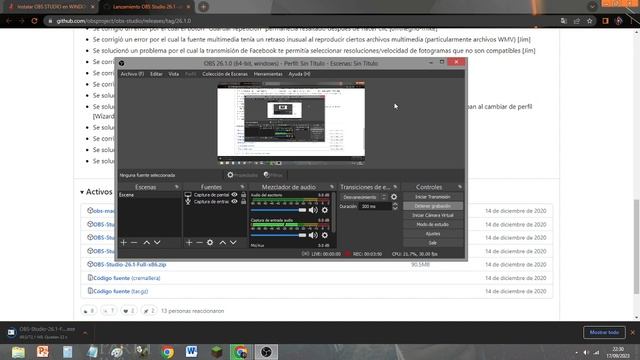Open mic capture audio settings gear
The height and width of the screenshot is (360, 640).
click(x=324, y=235)
